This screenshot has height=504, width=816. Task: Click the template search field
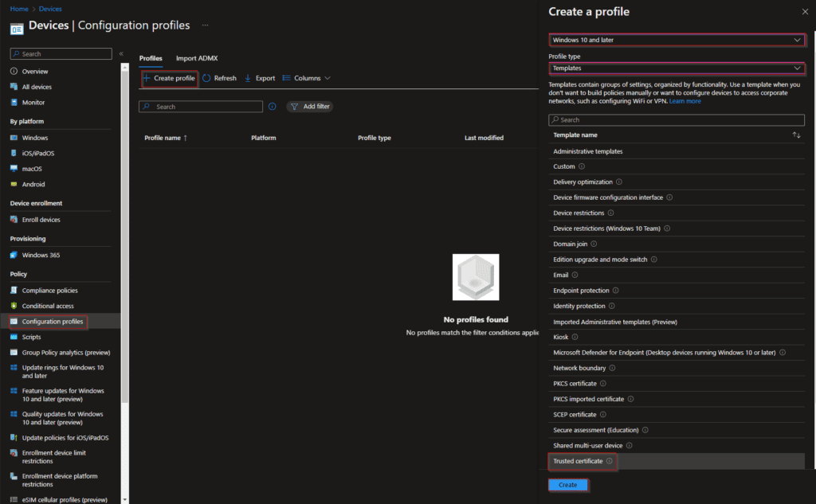click(677, 120)
